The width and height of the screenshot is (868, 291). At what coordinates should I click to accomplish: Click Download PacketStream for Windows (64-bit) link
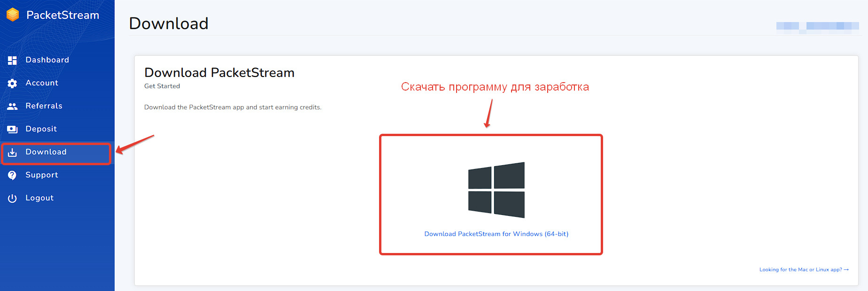pos(496,234)
